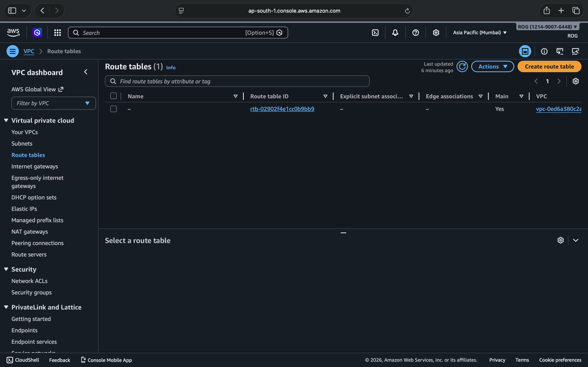Viewport: 588px width, 367px height.
Task: Open the Filter by VPC dropdown
Action: pyautogui.click(x=53, y=103)
